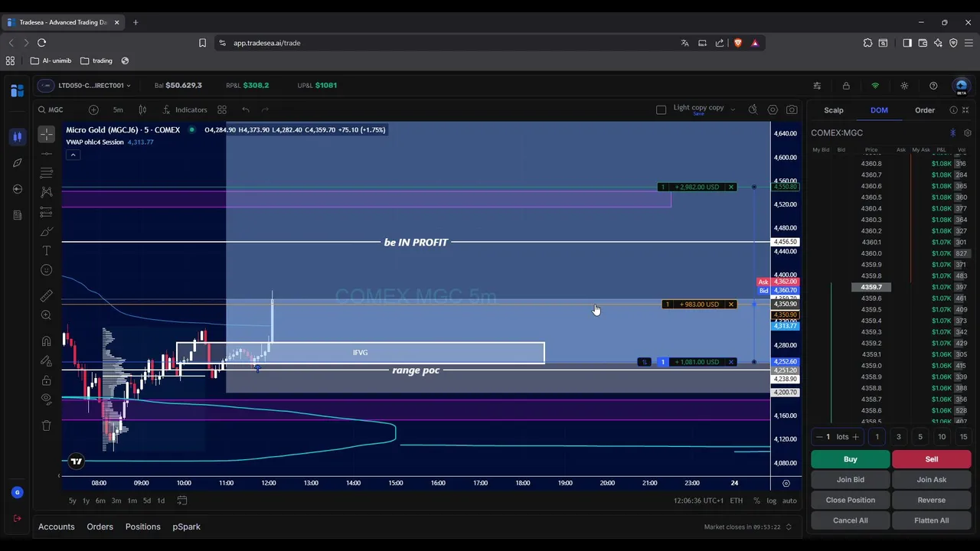Open the XABCD patterns tool

(x=47, y=192)
